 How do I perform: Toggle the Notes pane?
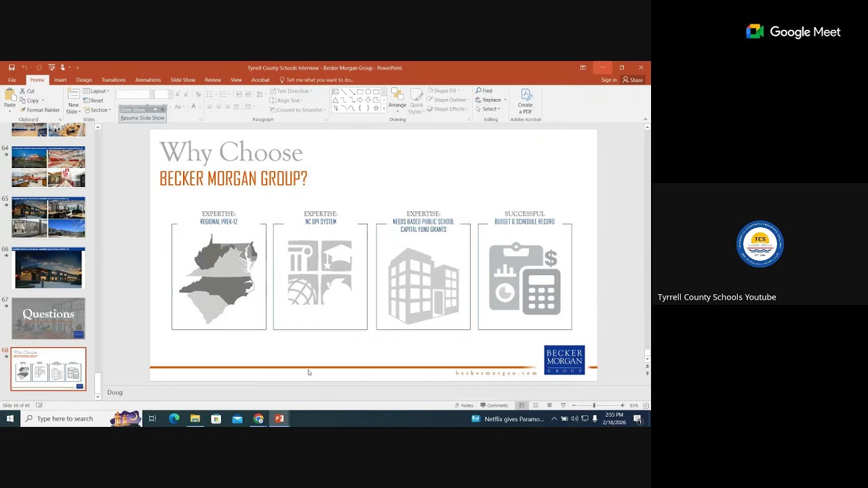pyautogui.click(x=464, y=405)
